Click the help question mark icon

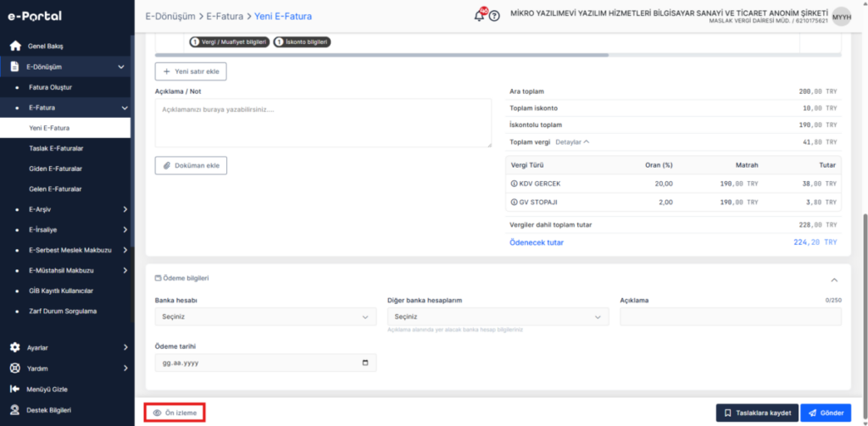494,16
